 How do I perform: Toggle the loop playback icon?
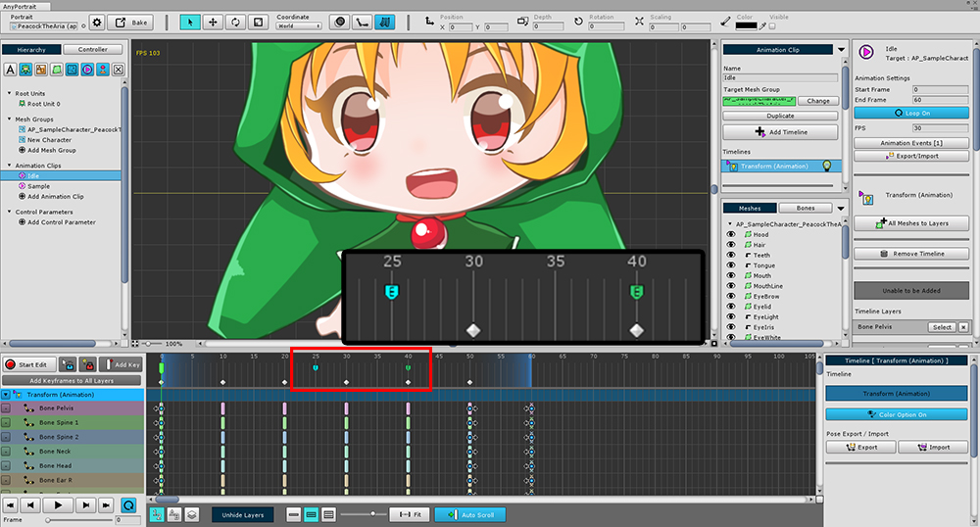tap(128, 505)
